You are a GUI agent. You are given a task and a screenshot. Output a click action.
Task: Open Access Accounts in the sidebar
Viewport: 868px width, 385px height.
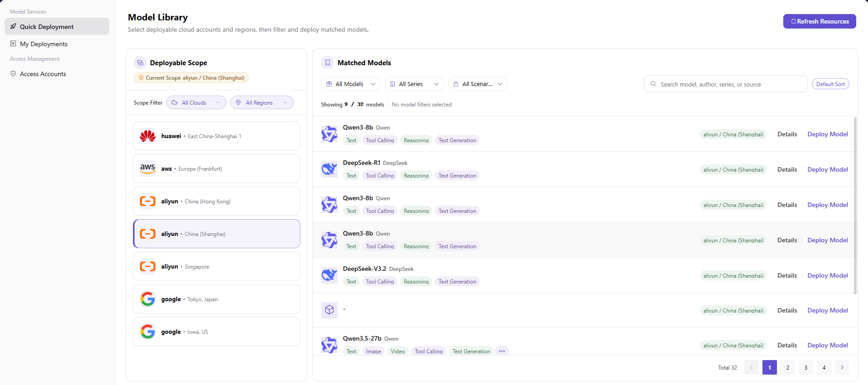pos(57,74)
